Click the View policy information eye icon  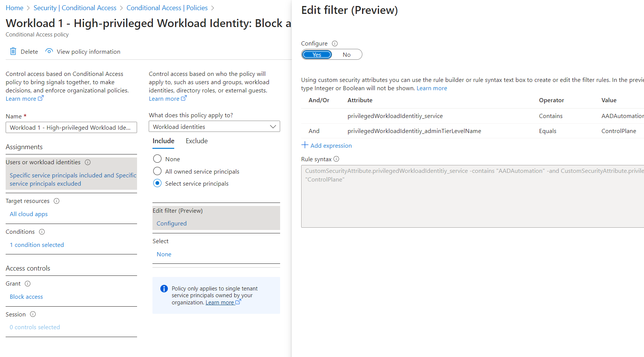point(49,51)
